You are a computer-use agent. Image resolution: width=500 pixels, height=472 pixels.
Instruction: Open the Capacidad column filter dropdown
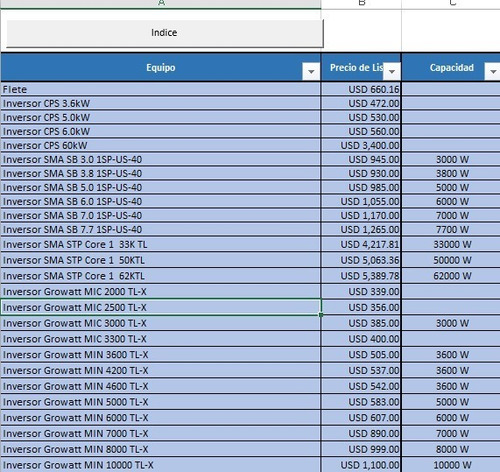[x=492, y=72]
